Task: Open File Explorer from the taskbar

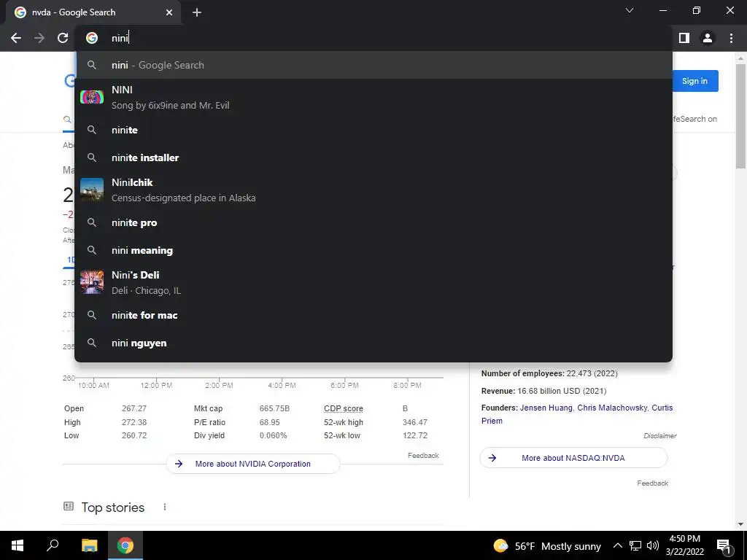Action: (90, 545)
